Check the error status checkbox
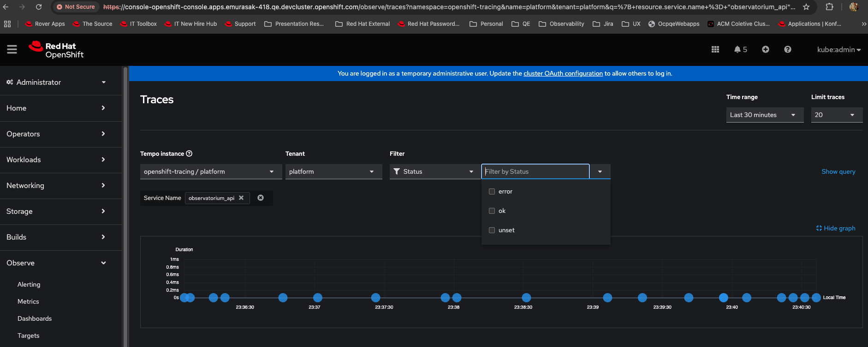Screen dimensions: 868x347 pos(492,192)
